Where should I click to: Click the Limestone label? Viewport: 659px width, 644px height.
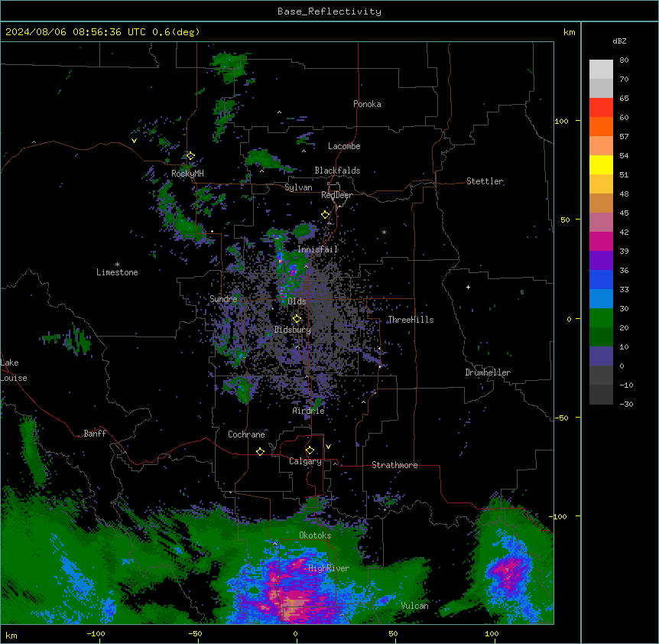tap(117, 272)
